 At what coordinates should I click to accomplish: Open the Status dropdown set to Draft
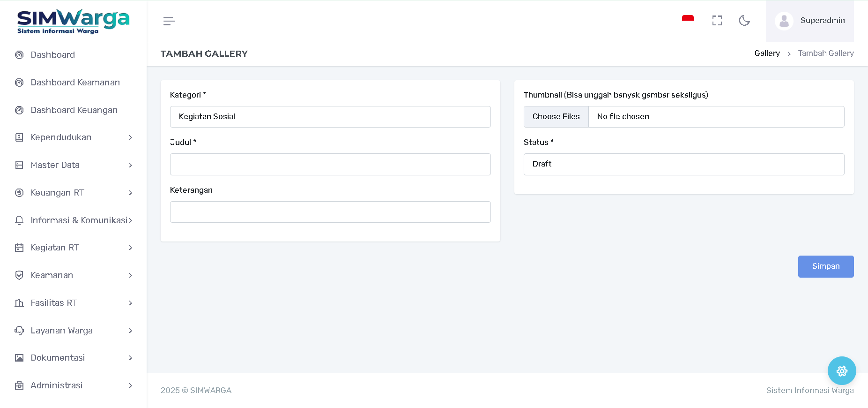pyautogui.click(x=683, y=164)
